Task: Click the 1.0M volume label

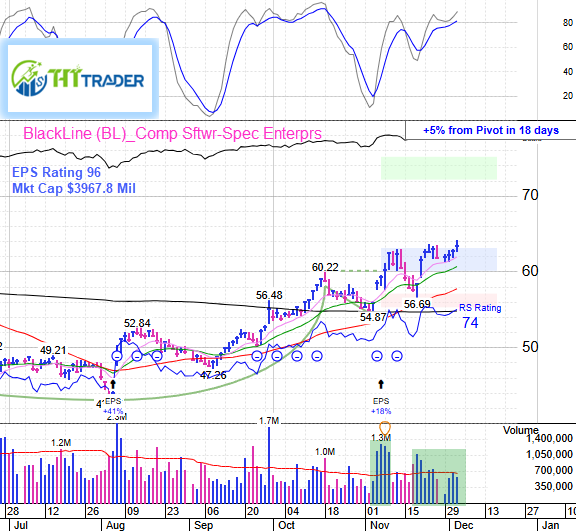Action: point(325,452)
